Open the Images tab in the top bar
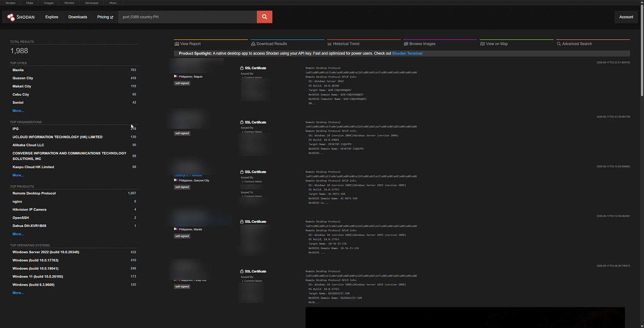Image resolution: width=644 pixels, height=328 pixels. click(x=49, y=3)
